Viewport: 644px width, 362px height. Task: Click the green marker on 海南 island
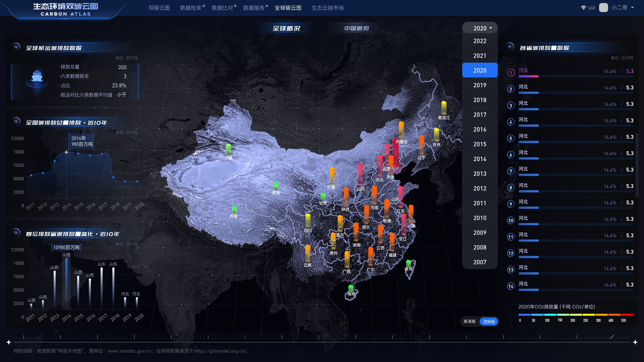[x=351, y=288]
